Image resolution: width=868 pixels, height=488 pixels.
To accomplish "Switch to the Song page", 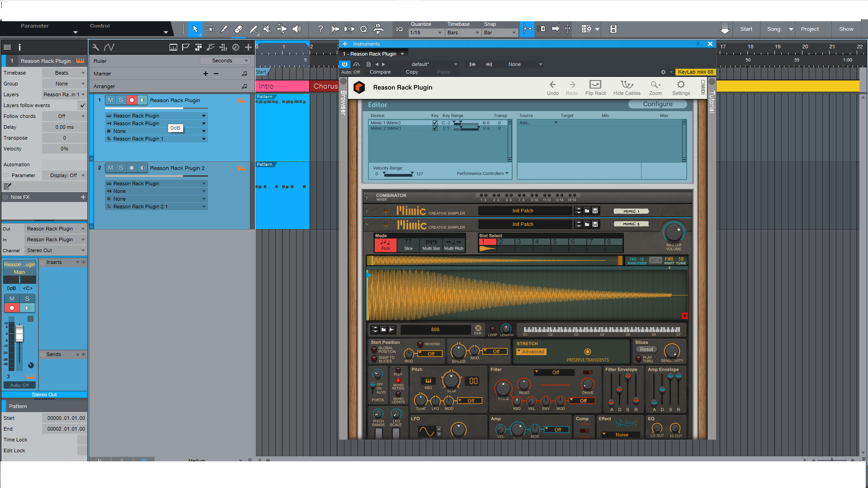I will pos(774,29).
